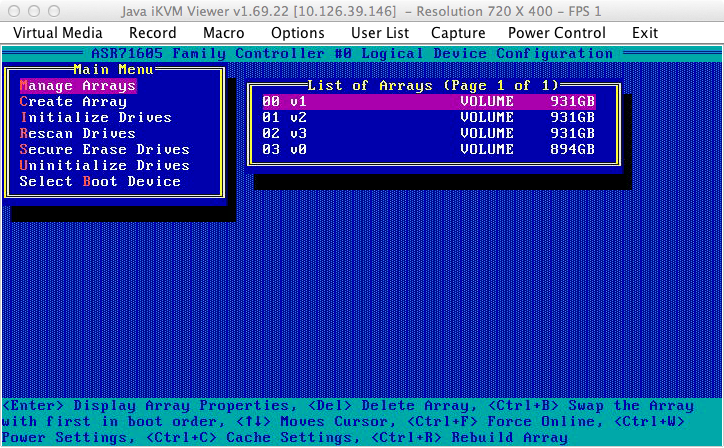The width and height of the screenshot is (724, 448).
Task: Open the Virtual Media menu
Action: click(x=58, y=33)
